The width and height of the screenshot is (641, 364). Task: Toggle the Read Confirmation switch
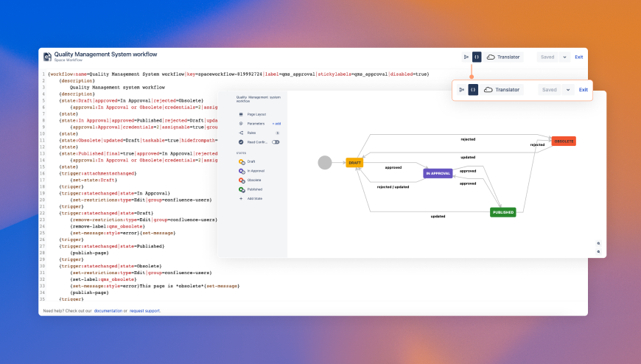tap(276, 142)
